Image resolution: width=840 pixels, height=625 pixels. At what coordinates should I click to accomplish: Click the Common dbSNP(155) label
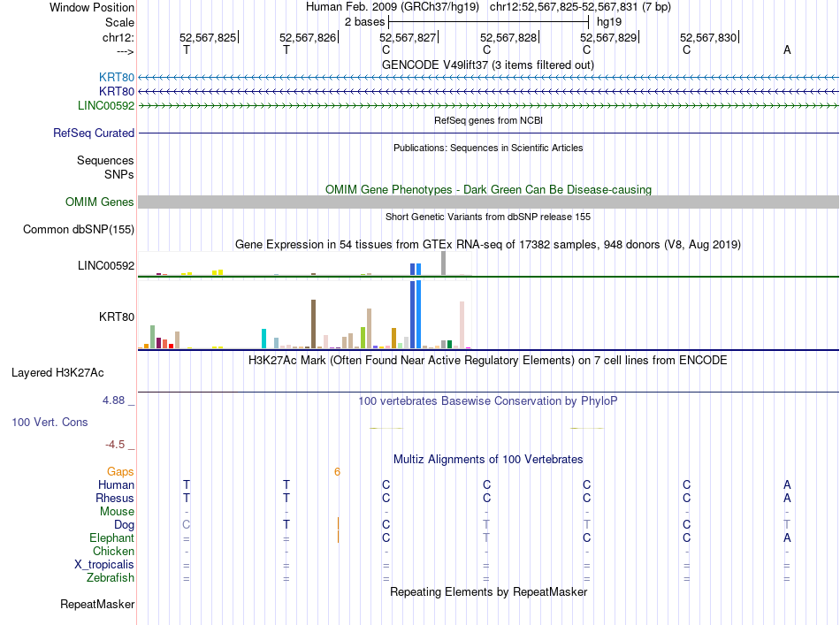[x=78, y=229]
